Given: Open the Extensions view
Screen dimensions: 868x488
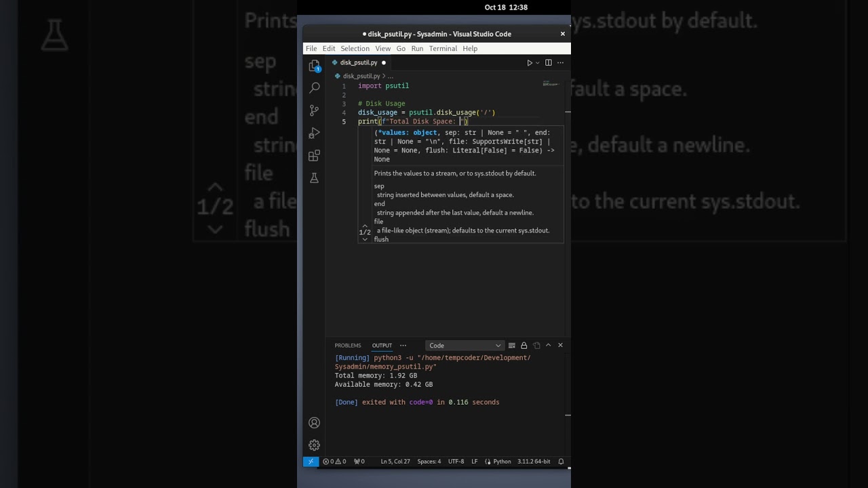Looking at the screenshot, I should 314,156.
